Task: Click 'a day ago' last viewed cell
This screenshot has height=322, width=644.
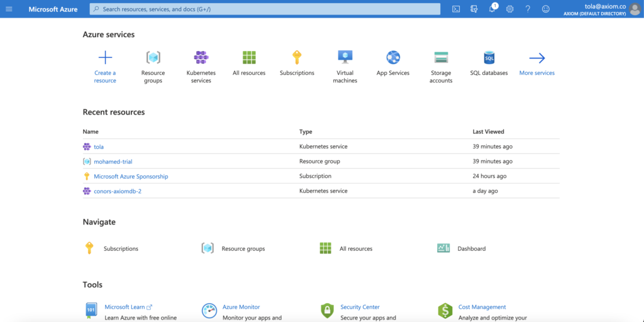Action: (x=486, y=191)
